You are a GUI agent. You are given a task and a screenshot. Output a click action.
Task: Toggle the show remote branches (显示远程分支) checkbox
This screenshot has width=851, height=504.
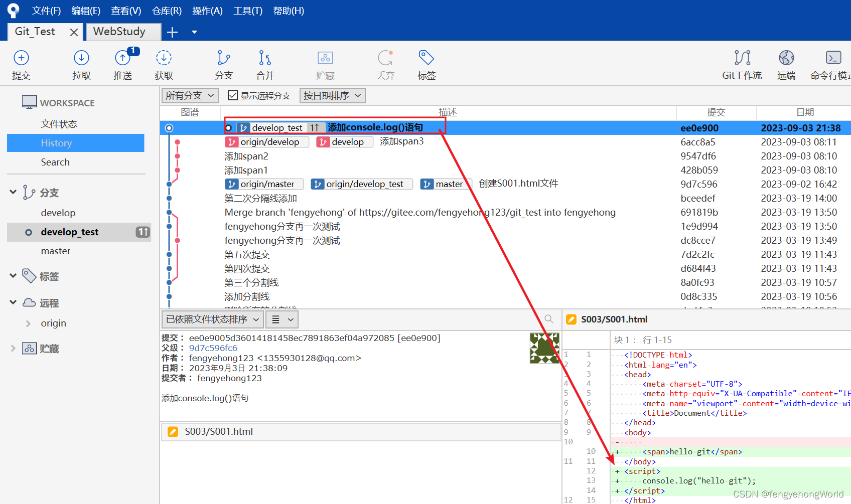(x=232, y=95)
